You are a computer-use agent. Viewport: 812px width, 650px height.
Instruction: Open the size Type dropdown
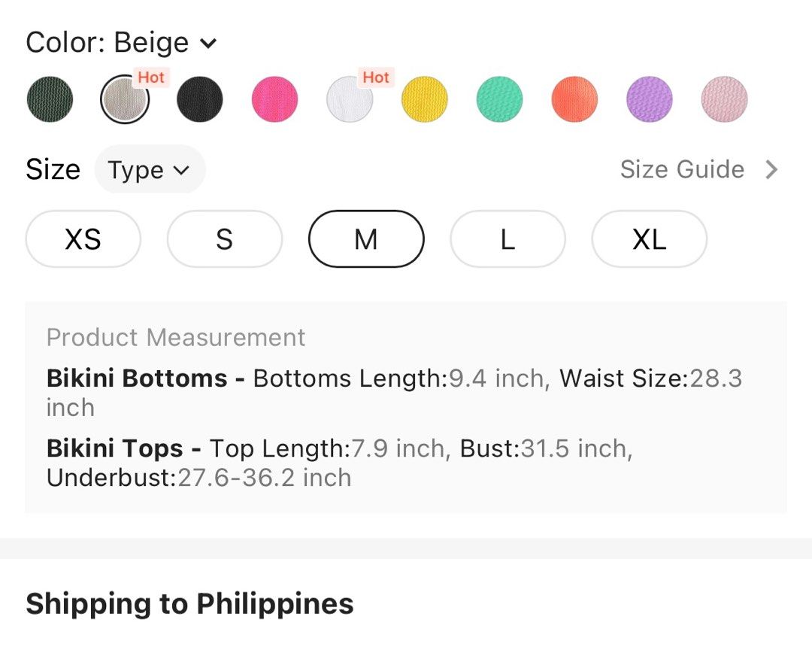point(150,169)
